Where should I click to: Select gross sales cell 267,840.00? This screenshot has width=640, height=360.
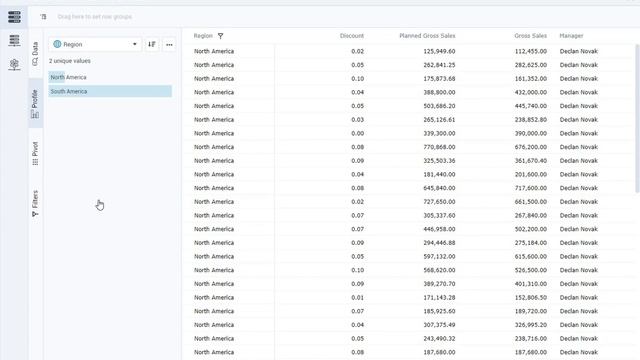tap(531, 216)
